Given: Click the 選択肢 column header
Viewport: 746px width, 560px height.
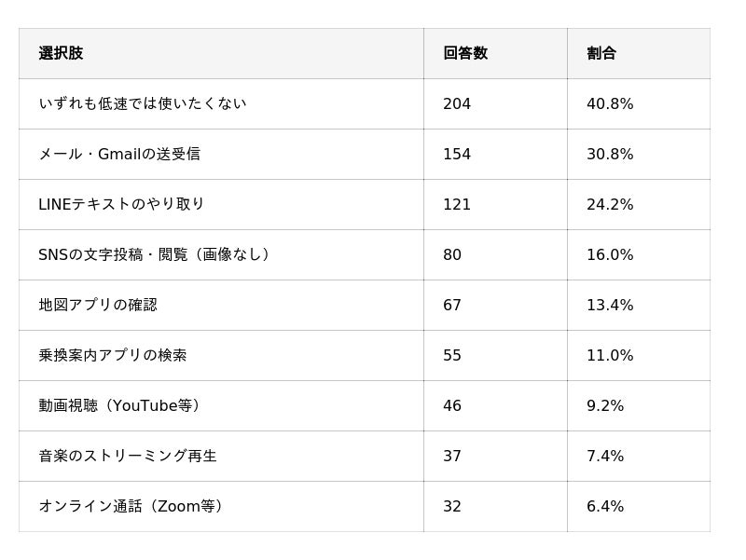Looking at the screenshot, I should click(61, 53).
